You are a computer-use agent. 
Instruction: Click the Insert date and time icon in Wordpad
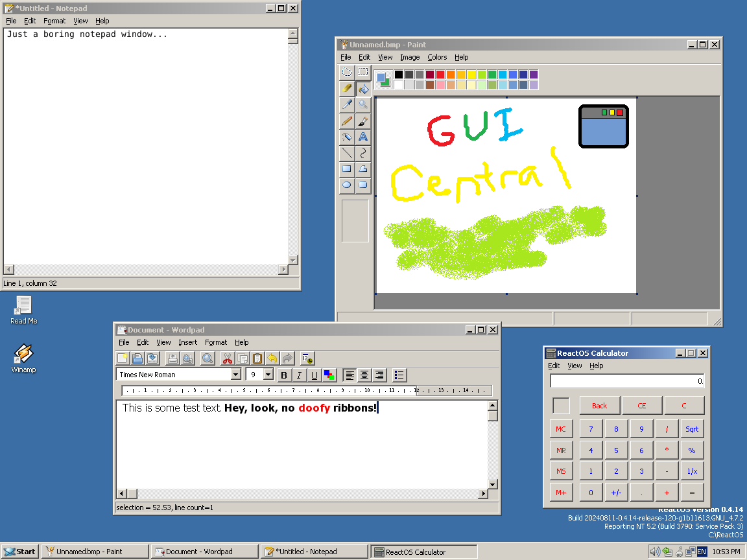[307, 358]
